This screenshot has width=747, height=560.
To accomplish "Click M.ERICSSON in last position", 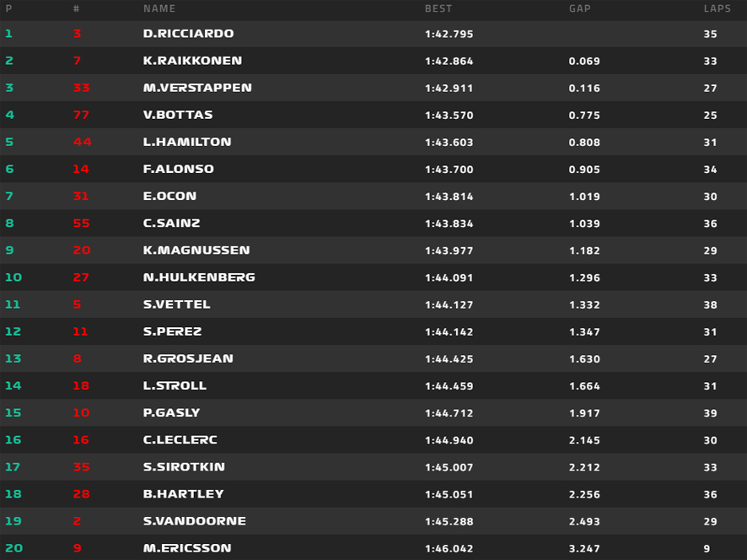I will click(x=187, y=548).
